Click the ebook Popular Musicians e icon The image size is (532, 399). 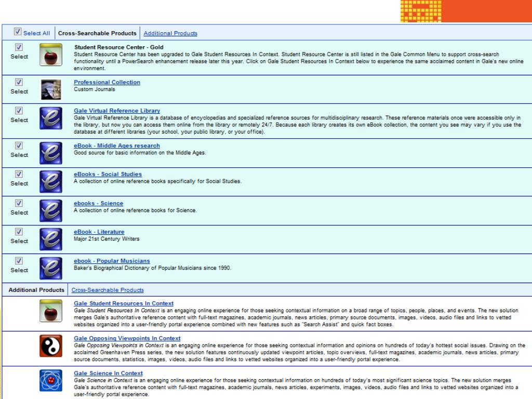point(51,269)
